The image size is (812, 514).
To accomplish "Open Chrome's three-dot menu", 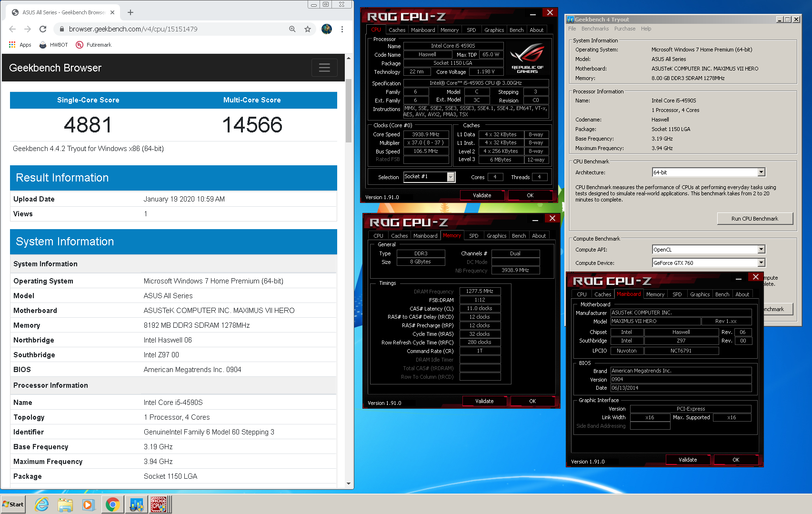I will pyautogui.click(x=342, y=29).
